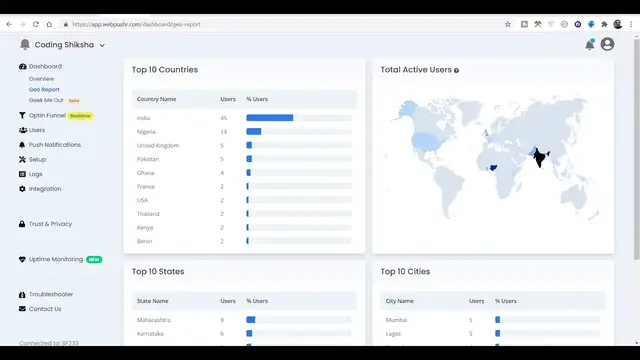Click the Setup tools icon

coord(22,160)
